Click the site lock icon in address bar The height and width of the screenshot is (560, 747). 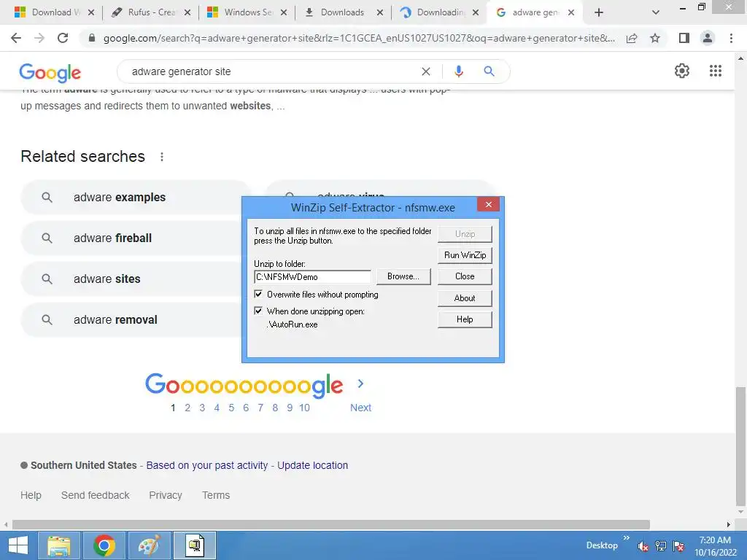92,38
